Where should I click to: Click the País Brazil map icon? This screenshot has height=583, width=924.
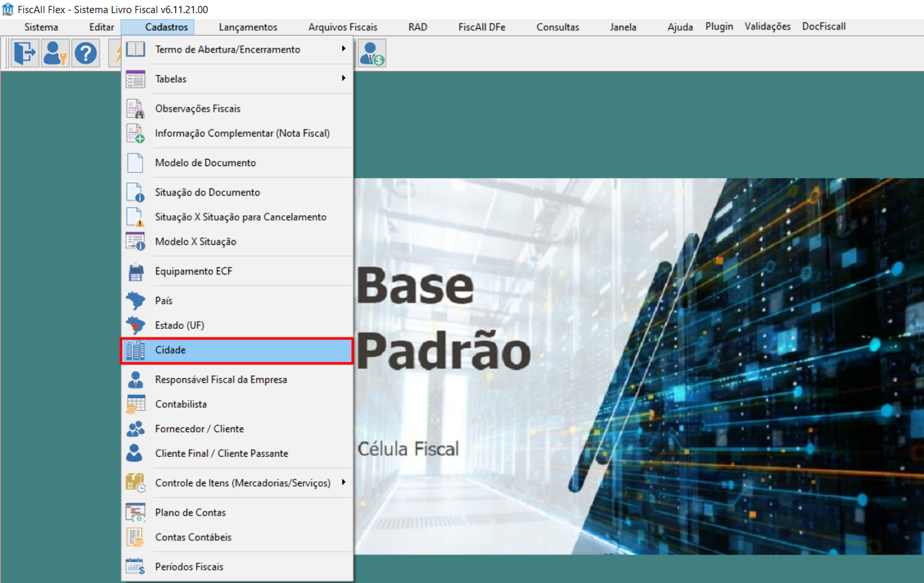click(x=135, y=301)
